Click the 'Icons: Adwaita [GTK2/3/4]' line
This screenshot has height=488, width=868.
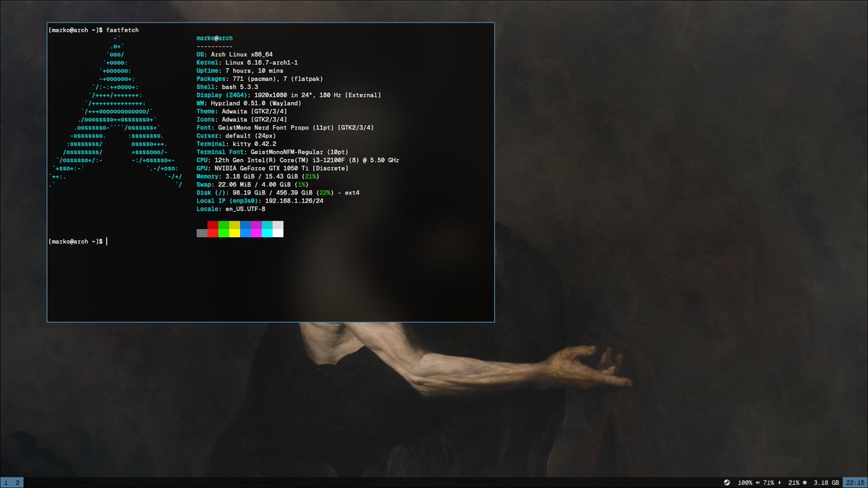pos(242,119)
